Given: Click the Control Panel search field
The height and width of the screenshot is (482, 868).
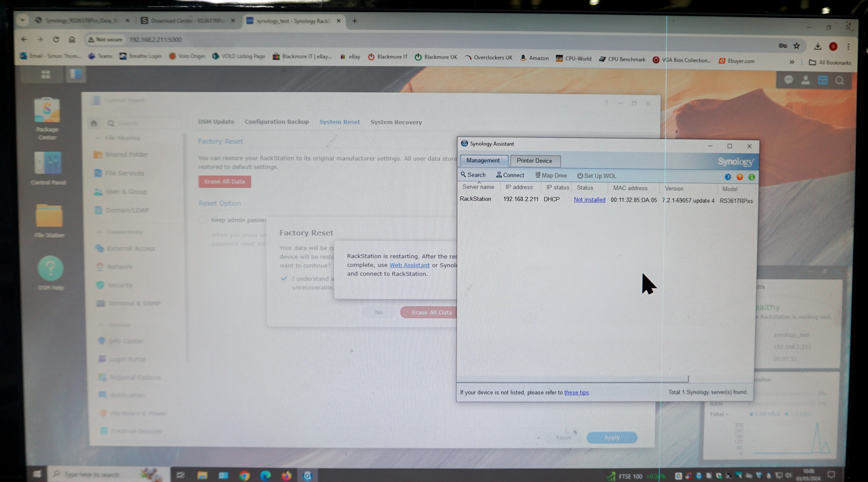Looking at the screenshot, I should point(143,123).
